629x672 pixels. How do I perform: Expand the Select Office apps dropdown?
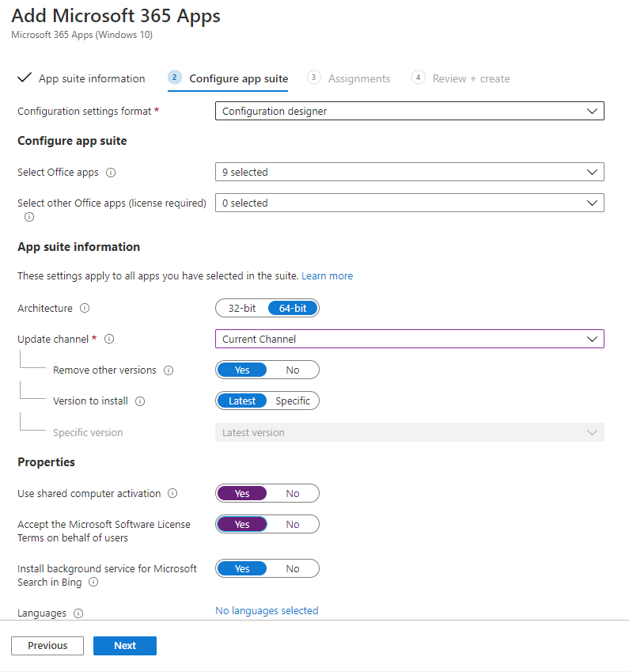[409, 173]
